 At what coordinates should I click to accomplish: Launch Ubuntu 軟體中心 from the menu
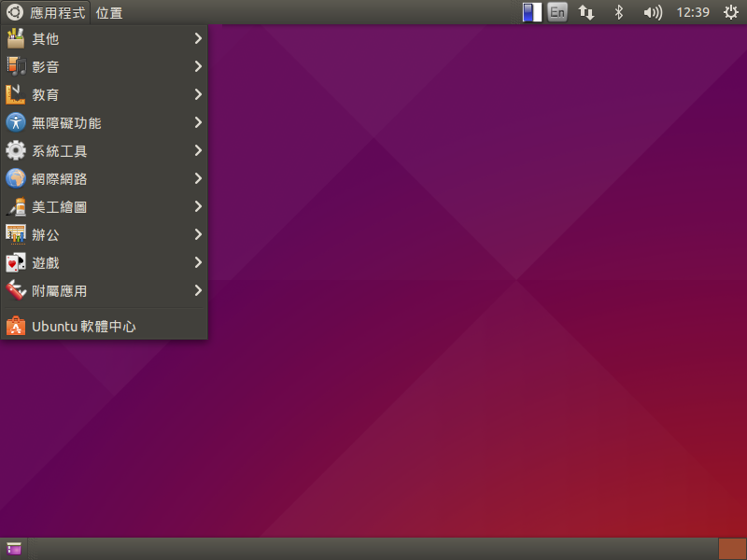84,327
